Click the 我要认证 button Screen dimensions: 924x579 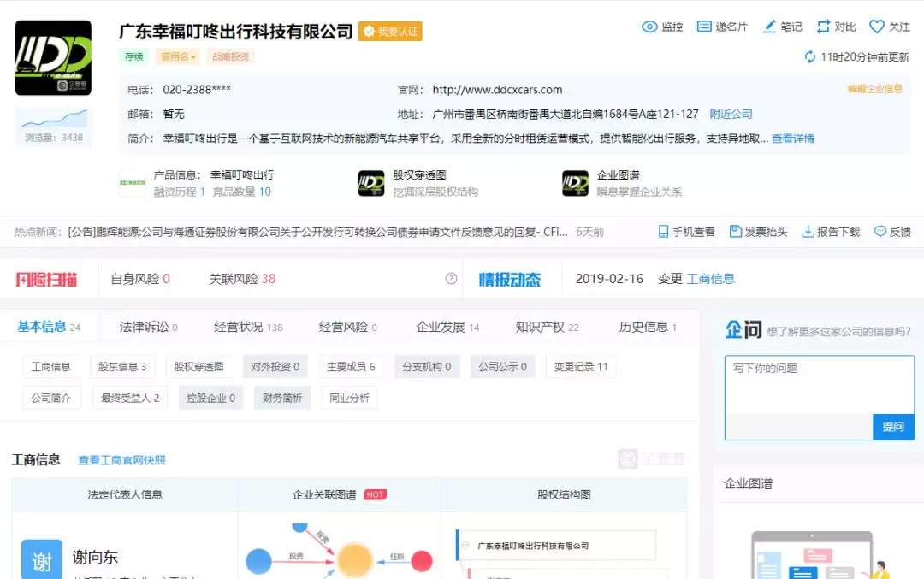(x=390, y=32)
